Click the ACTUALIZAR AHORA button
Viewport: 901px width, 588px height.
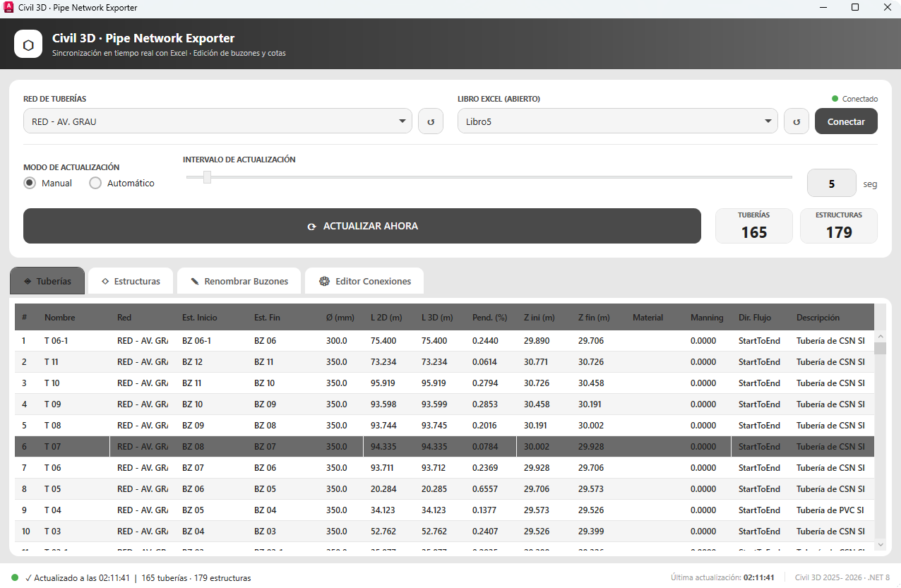[x=362, y=226]
